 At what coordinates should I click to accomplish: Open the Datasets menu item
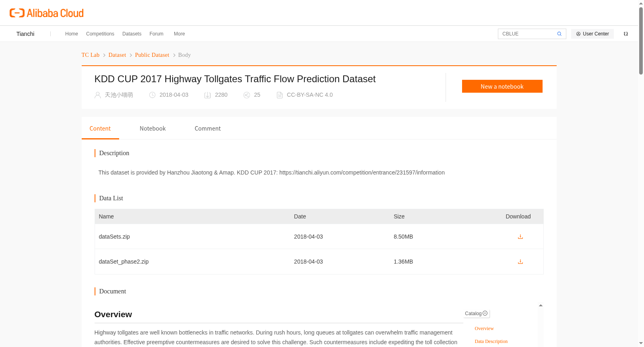pyautogui.click(x=132, y=34)
